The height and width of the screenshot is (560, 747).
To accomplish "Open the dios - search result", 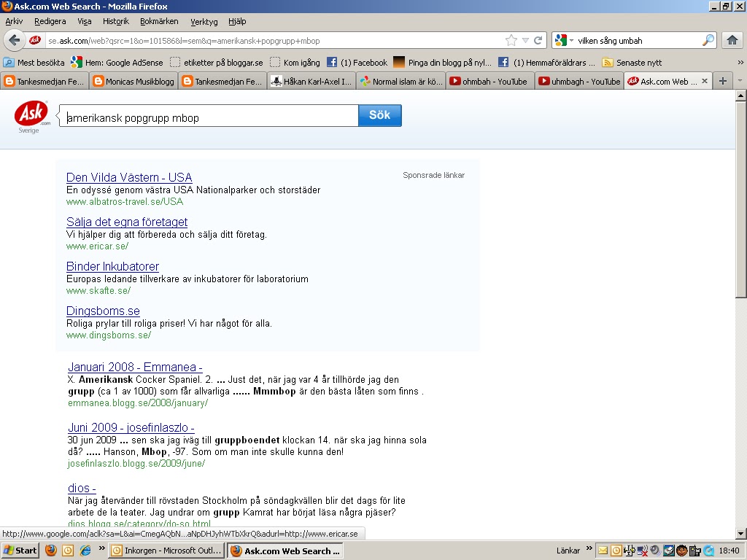I will [82, 488].
